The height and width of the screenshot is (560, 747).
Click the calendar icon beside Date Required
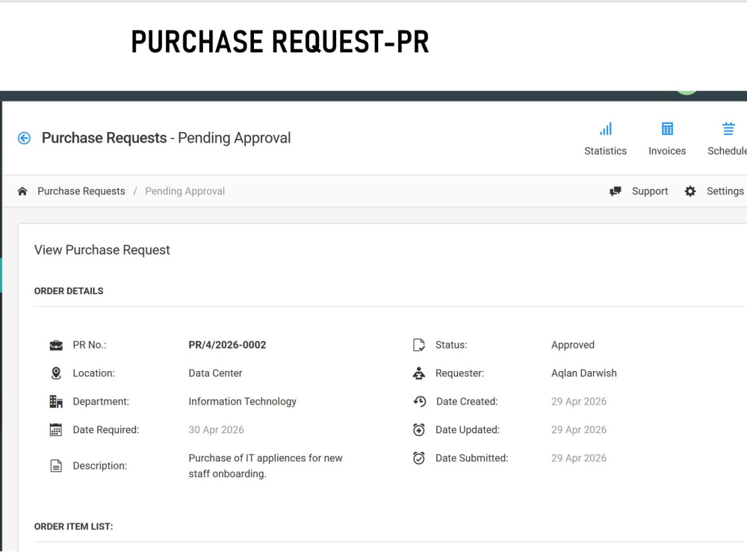[56, 430]
